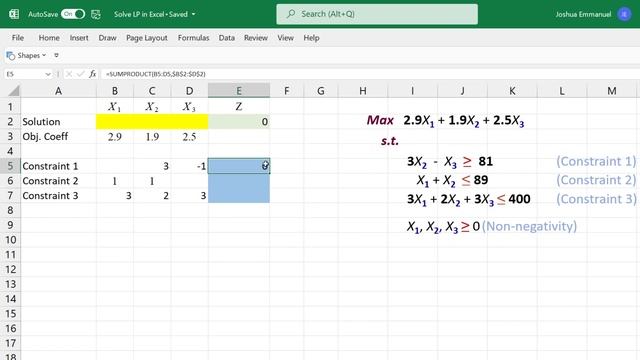Click the -1 cell in Constraint 1
This screenshot has height=360, width=640.
click(189, 166)
